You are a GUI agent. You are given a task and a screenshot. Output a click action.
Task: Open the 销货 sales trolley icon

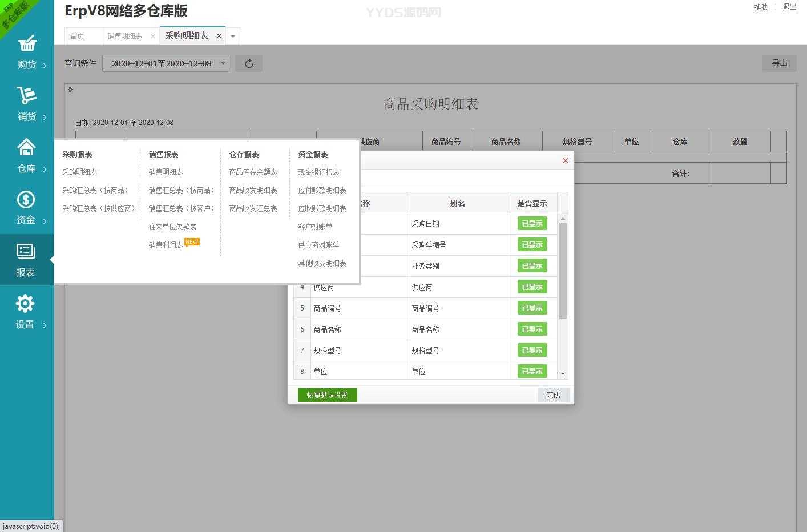pyautogui.click(x=27, y=96)
